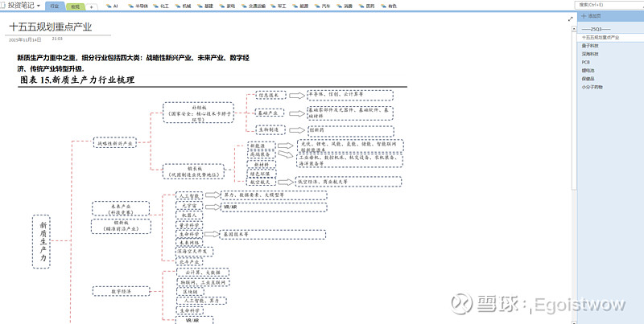The width and height of the screenshot is (644, 324).
Task: Click the page time 21:03
Action: click(57, 39)
